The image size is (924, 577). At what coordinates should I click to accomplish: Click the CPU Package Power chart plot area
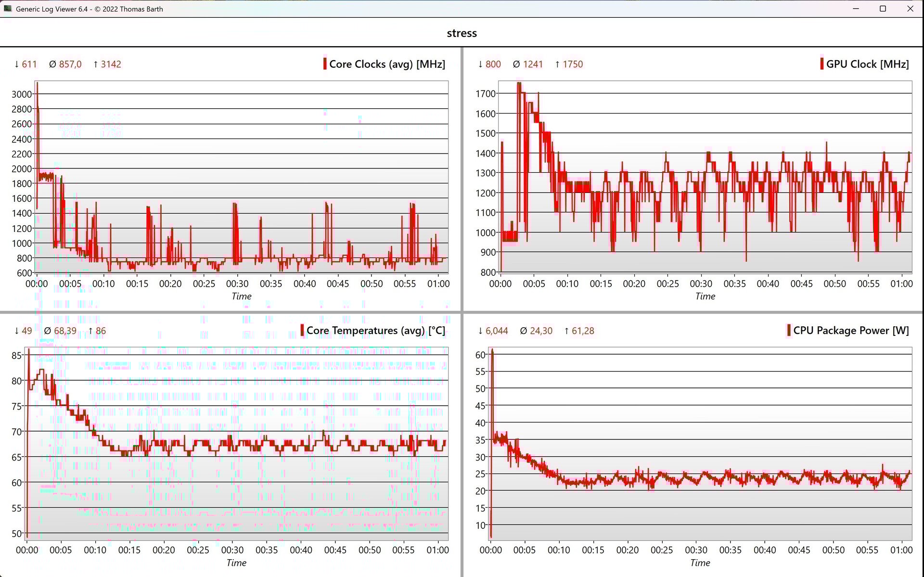(701, 443)
